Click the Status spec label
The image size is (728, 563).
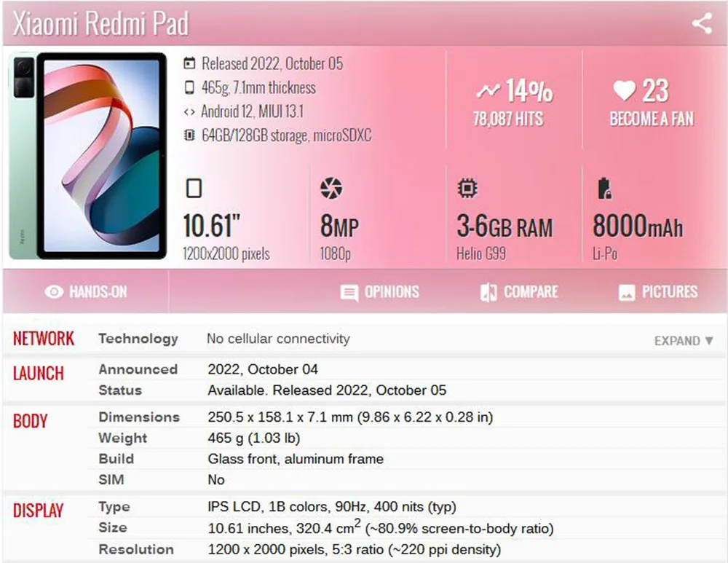[120, 390]
